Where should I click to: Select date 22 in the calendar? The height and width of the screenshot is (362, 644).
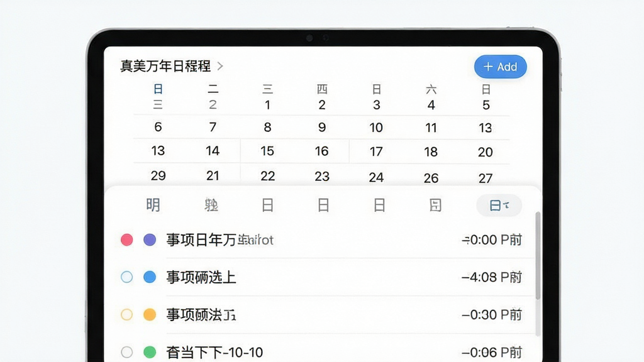click(x=268, y=176)
